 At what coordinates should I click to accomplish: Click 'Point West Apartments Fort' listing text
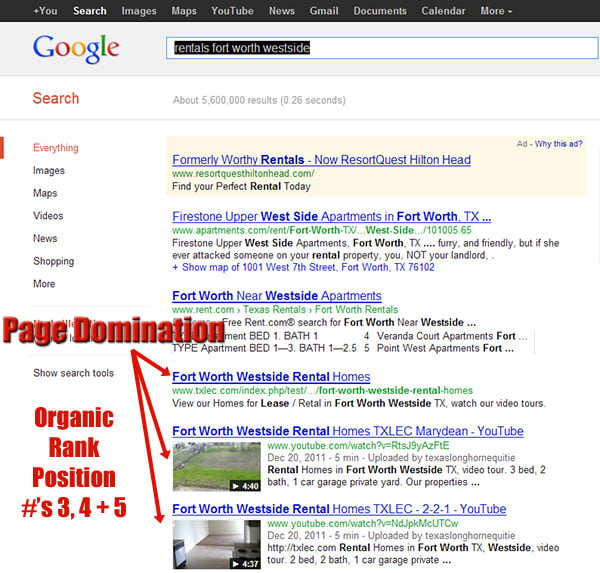tap(439, 348)
